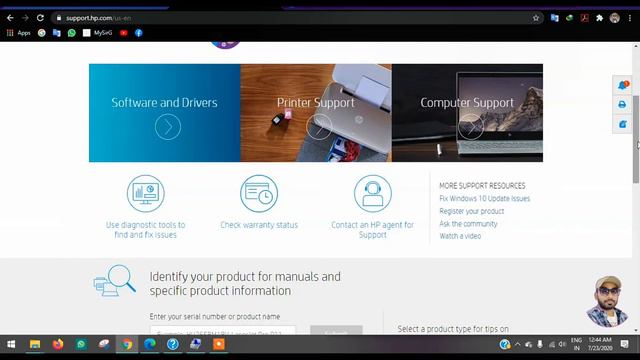Open Microsoft Edge from the taskbar
640x360 pixels.
click(x=150, y=344)
